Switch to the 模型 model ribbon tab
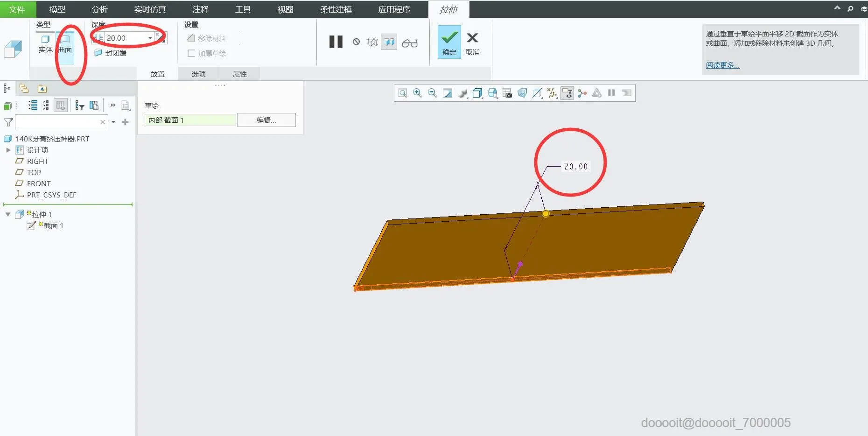The height and width of the screenshot is (436, 868). click(x=57, y=9)
